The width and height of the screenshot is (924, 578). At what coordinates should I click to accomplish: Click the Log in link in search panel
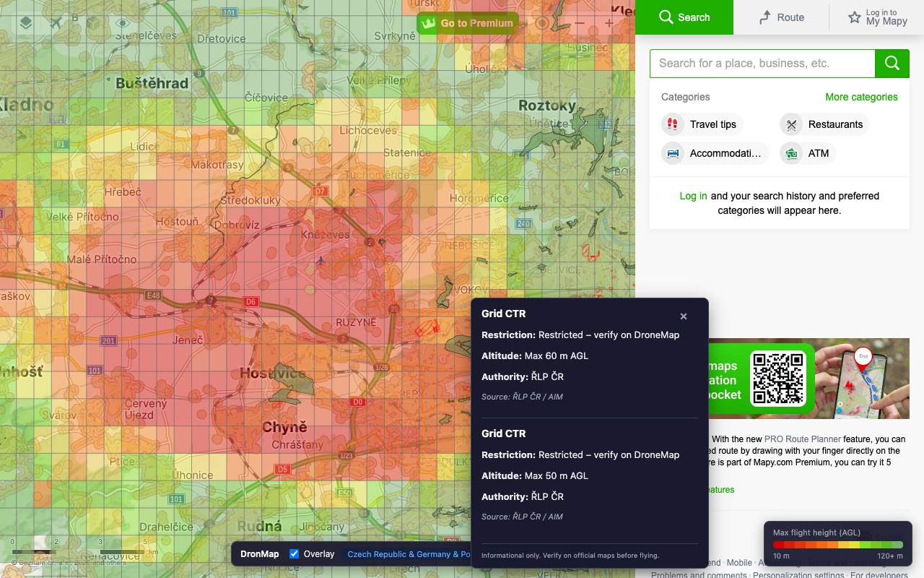tap(693, 196)
